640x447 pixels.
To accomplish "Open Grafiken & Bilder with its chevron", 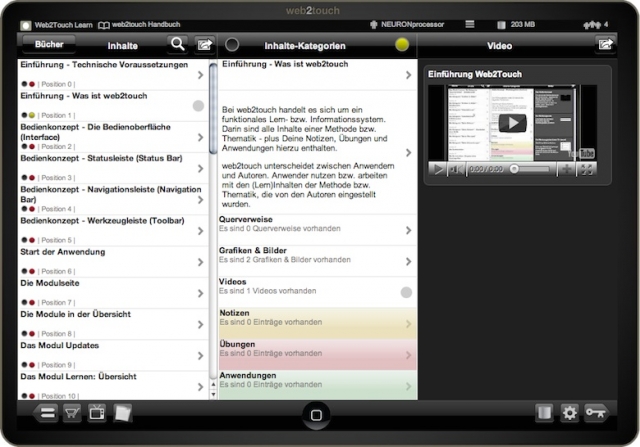I will click(409, 262).
